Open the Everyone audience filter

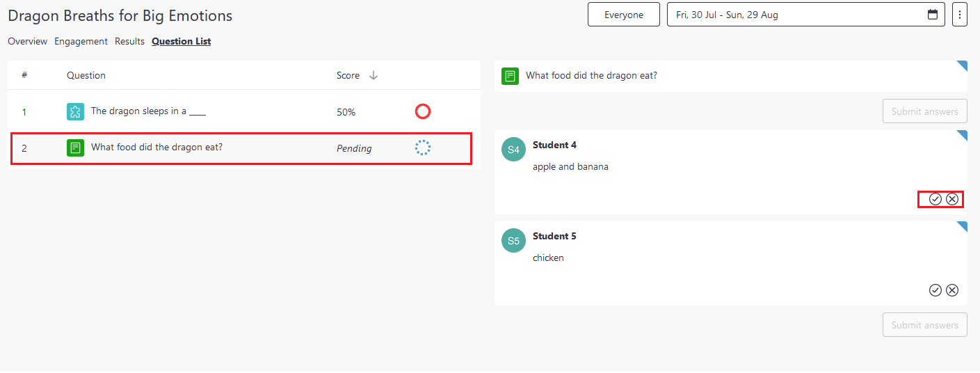(x=624, y=15)
